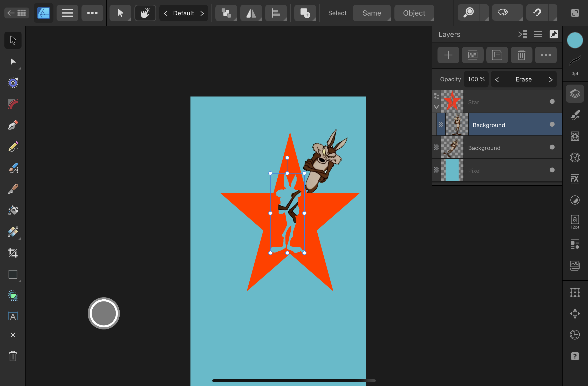Add a new layer with plus button
588x386 pixels.
pyautogui.click(x=448, y=55)
